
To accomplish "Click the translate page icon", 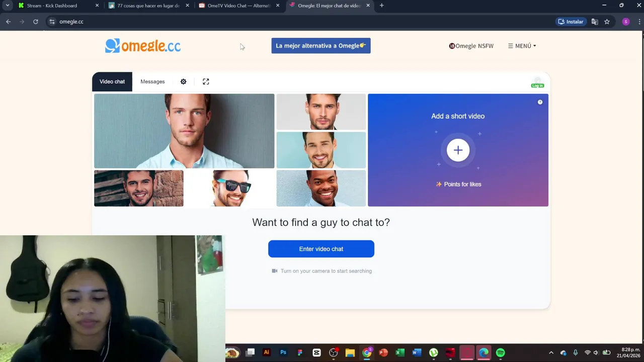I will pyautogui.click(x=595, y=22).
